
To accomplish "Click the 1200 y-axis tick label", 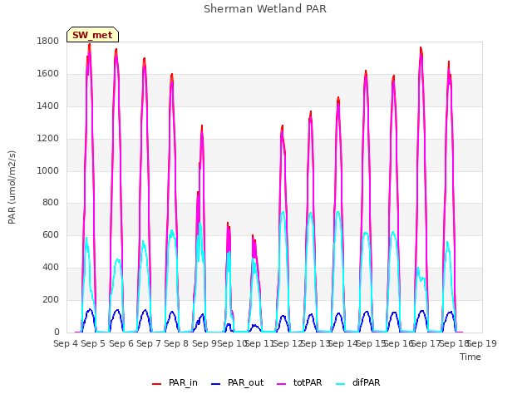I will click(x=48, y=139).
